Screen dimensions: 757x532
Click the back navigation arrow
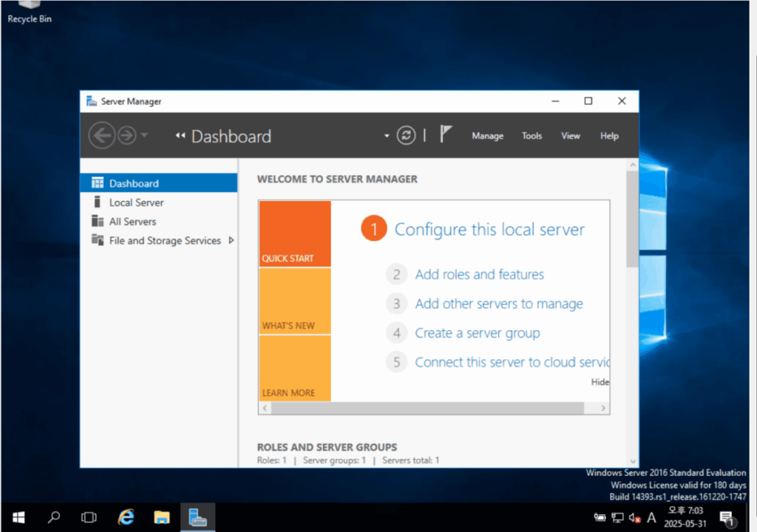coord(102,136)
